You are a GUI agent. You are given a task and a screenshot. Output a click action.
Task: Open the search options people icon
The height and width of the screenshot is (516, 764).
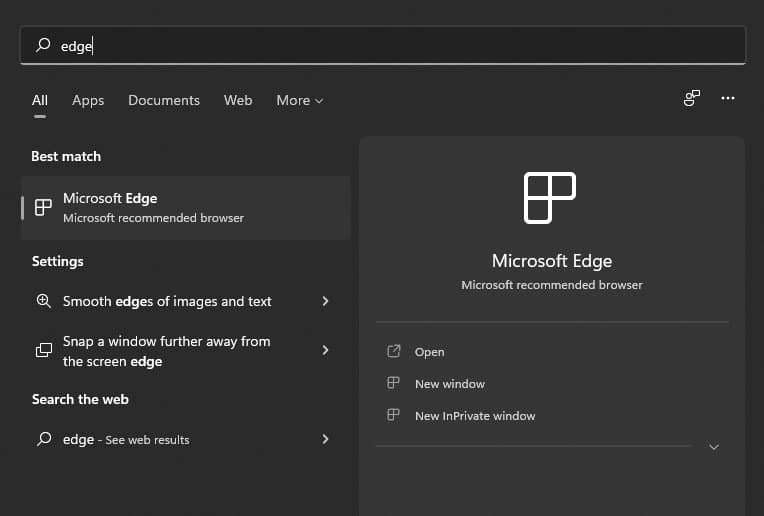coord(691,98)
